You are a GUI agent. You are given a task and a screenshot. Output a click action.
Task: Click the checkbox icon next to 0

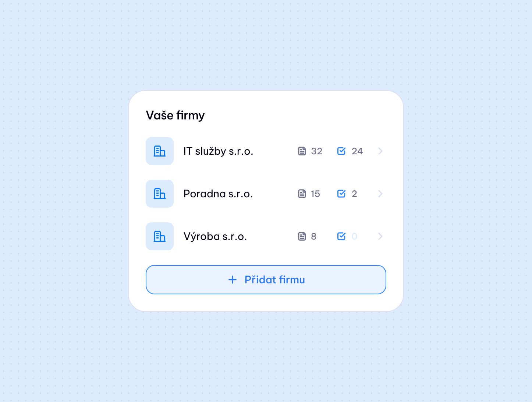(341, 236)
